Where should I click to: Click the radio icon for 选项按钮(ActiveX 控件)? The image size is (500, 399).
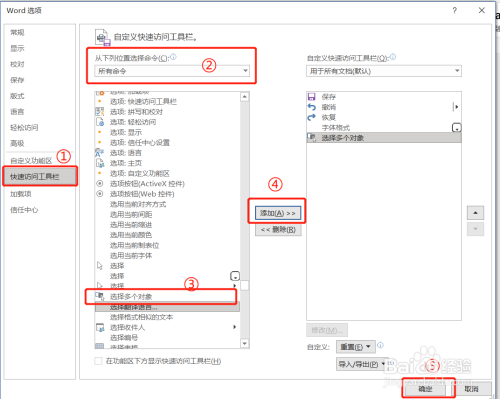(x=100, y=184)
